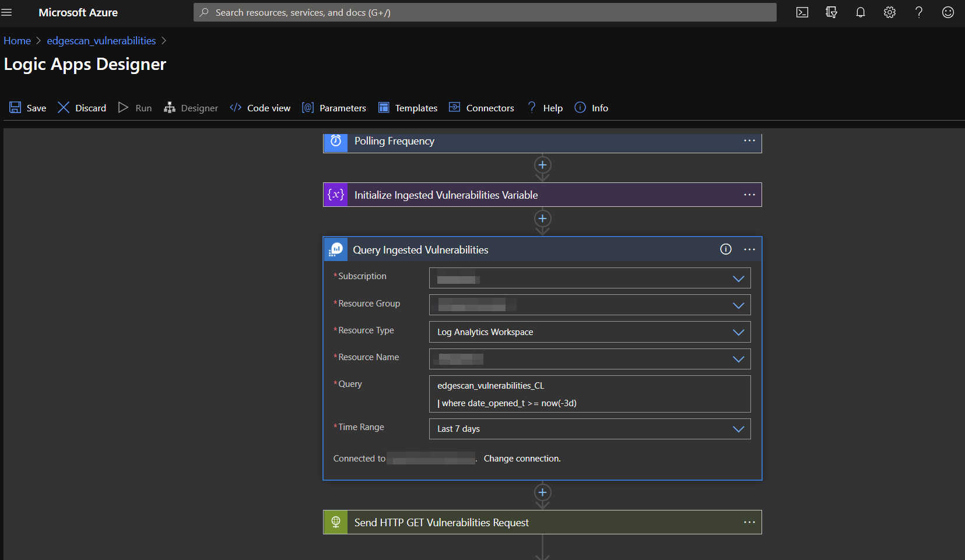Click the HTTP GET request globe icon
Screen dimensions: 965x560
(336, 522)
